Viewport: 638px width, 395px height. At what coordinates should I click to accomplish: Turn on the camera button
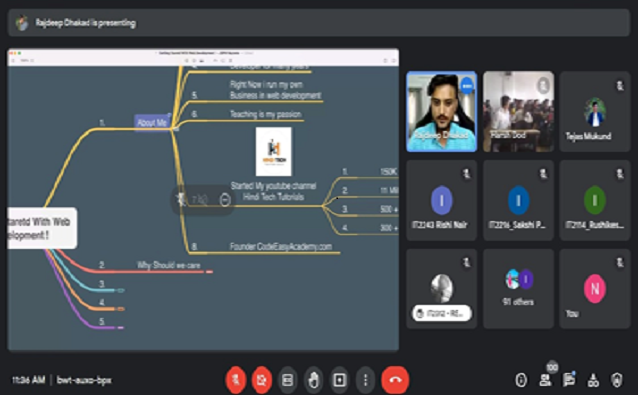coord(261,380)
